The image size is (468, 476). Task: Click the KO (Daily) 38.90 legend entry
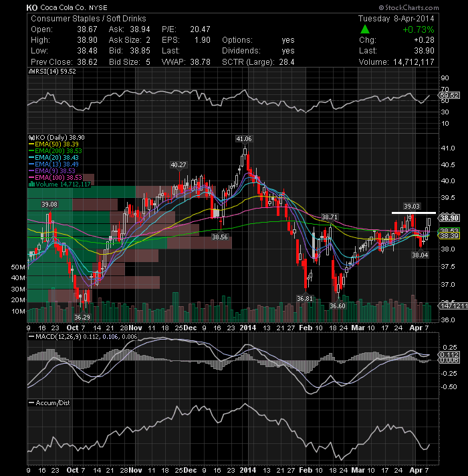(56, 138)
